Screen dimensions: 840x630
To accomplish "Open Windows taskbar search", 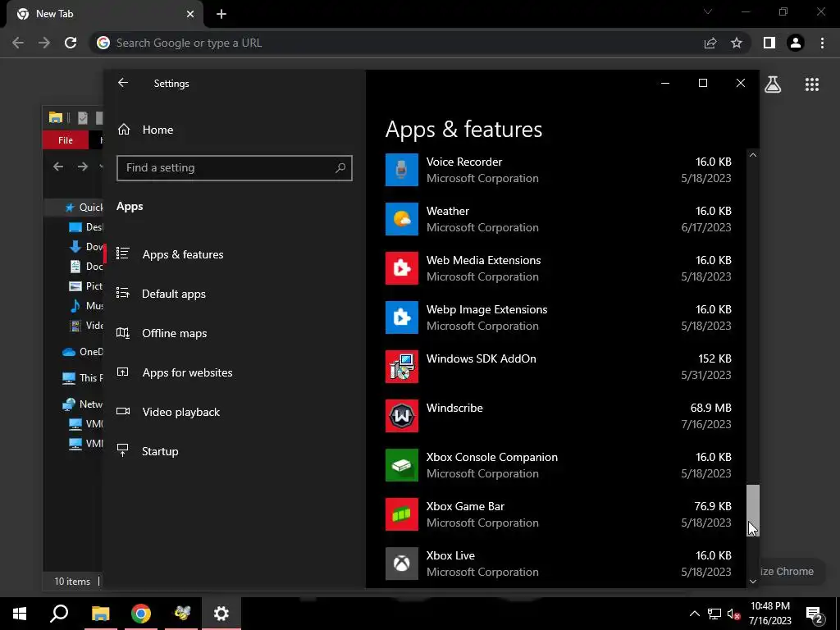I will point(59,614).
